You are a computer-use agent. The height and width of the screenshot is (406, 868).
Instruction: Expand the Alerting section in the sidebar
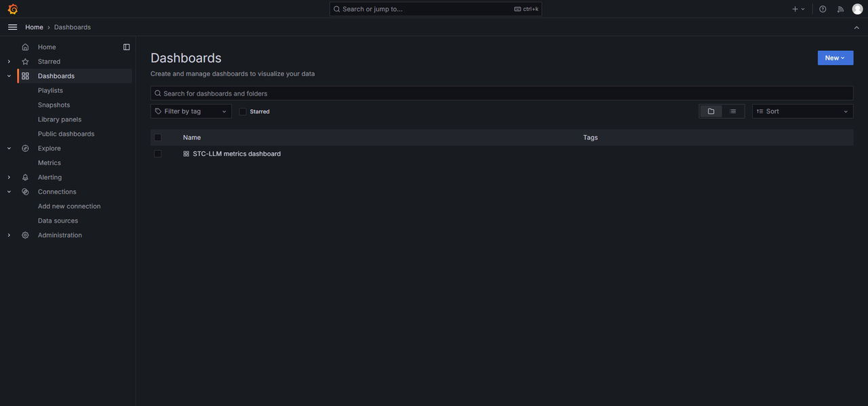coord(9,177)
